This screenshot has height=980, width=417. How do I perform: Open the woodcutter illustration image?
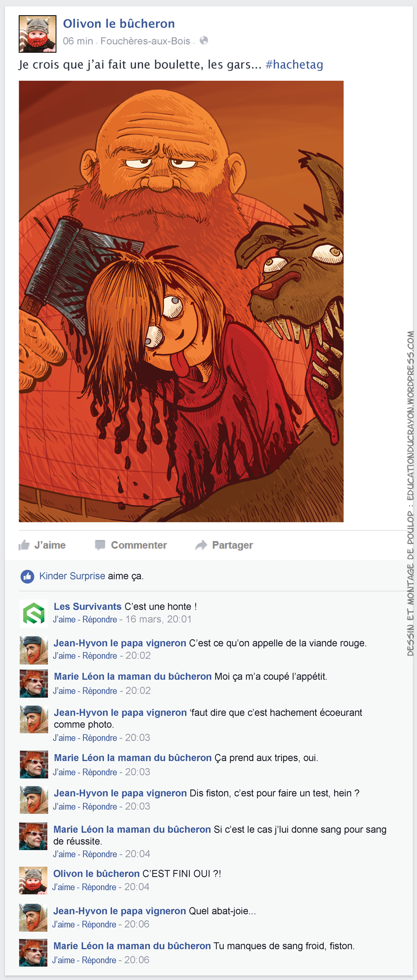click(x=181, y=301)
